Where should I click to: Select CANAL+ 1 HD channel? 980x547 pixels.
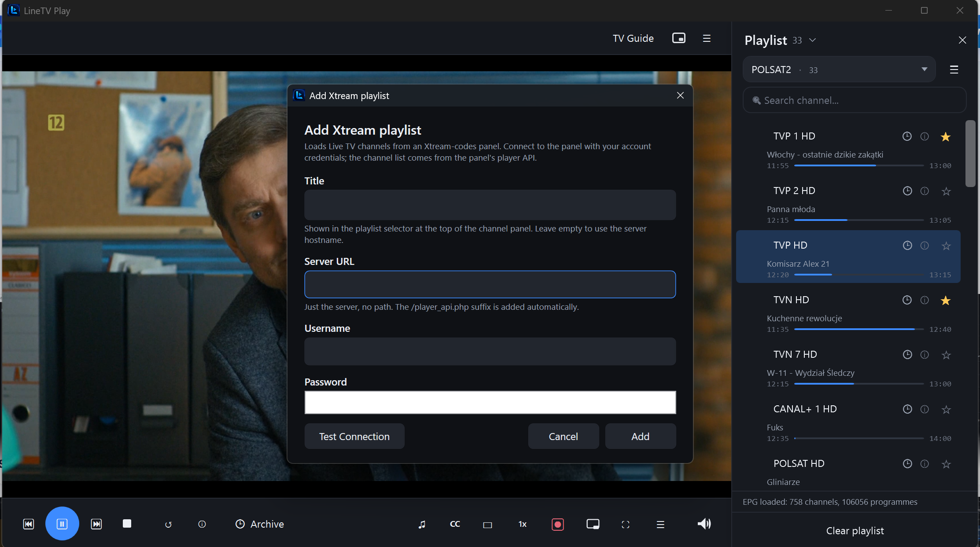coord(848,421)
